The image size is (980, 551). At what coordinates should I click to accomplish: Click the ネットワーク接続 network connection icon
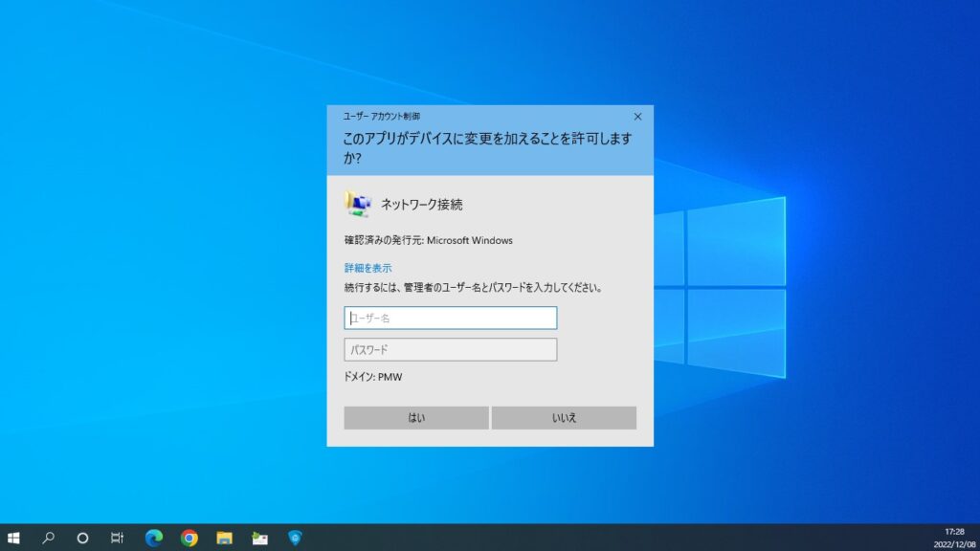coord(358,205)
